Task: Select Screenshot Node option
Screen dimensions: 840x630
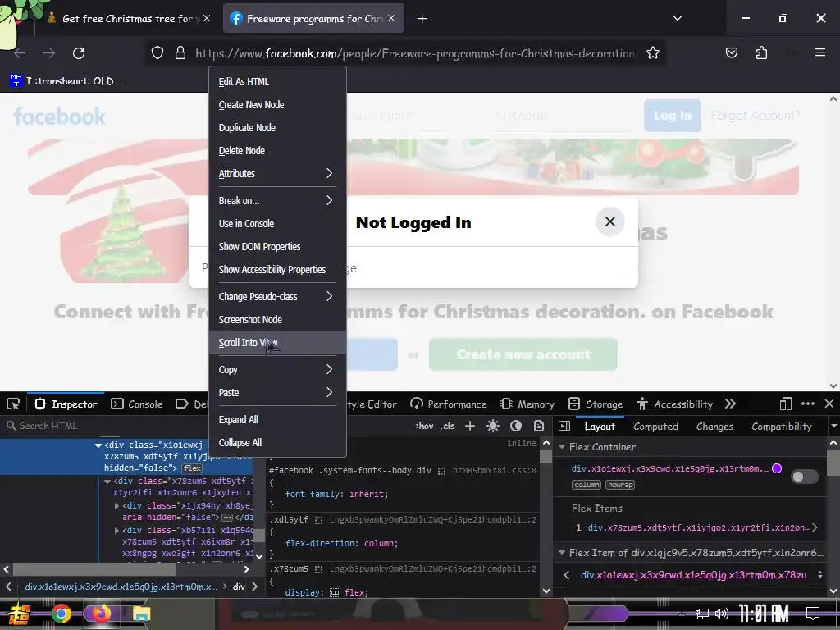Action: click(x=277, y=319)
